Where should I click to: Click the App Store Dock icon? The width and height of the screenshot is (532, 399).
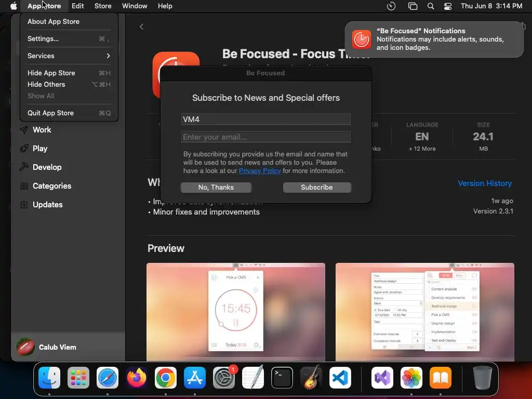click(x=195, y=378)
